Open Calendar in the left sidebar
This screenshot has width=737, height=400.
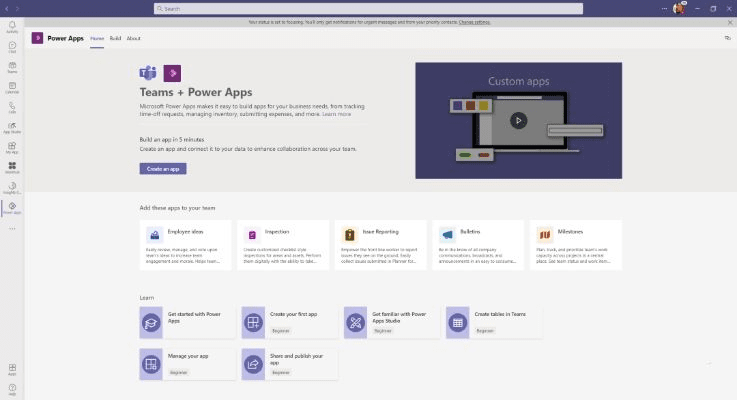[12, 87]
